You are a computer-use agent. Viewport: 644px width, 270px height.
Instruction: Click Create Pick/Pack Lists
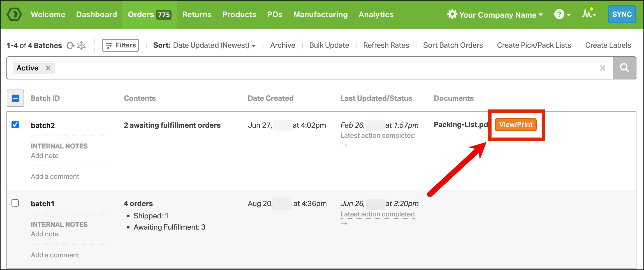pos(534,45)
